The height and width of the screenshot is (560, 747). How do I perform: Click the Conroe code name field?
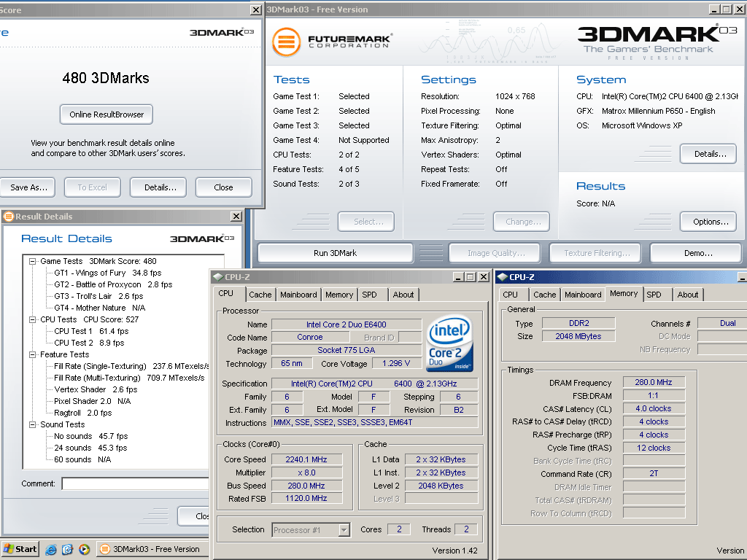[x=310, y=337]
